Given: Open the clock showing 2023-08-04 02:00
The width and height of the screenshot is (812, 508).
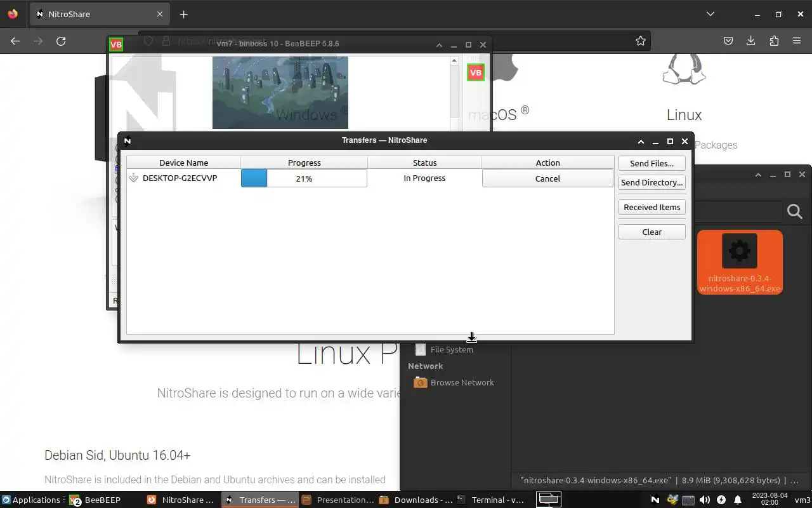Looking at the screenshot, I should pos(769,499).
